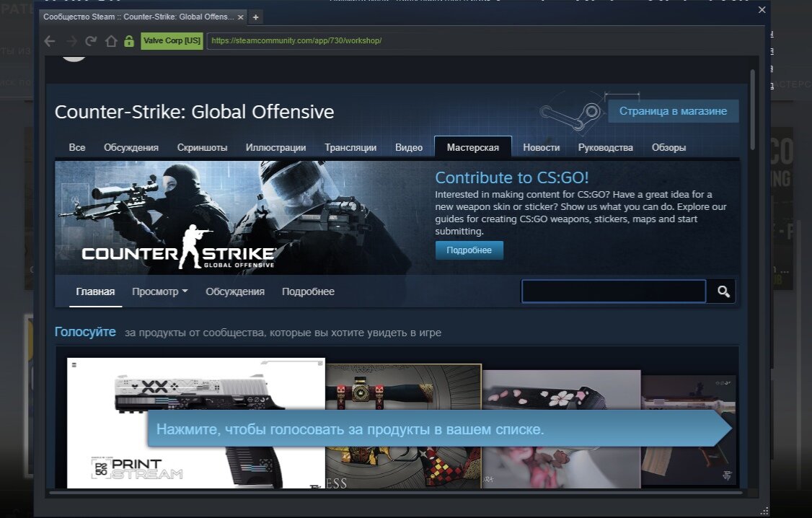
Task: Open the P250 Printstream skin thumbnail
Action: pyautogui.click(x=195, y=423)
